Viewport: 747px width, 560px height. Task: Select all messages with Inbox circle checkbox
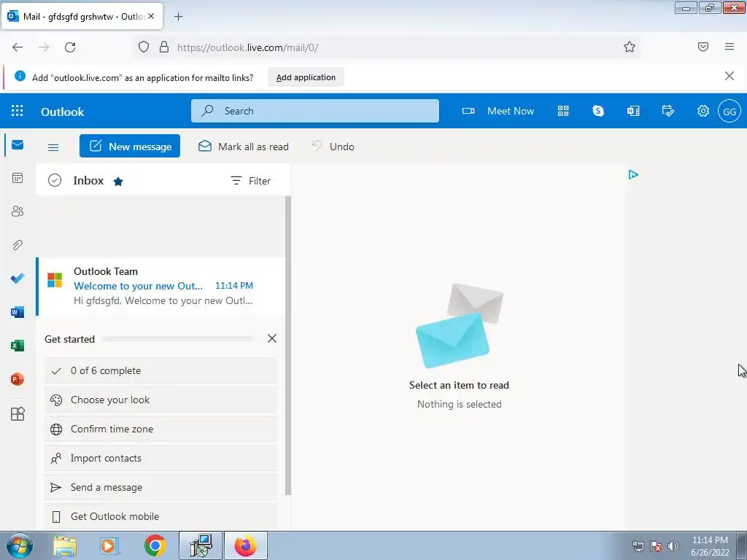pos(55,181)
